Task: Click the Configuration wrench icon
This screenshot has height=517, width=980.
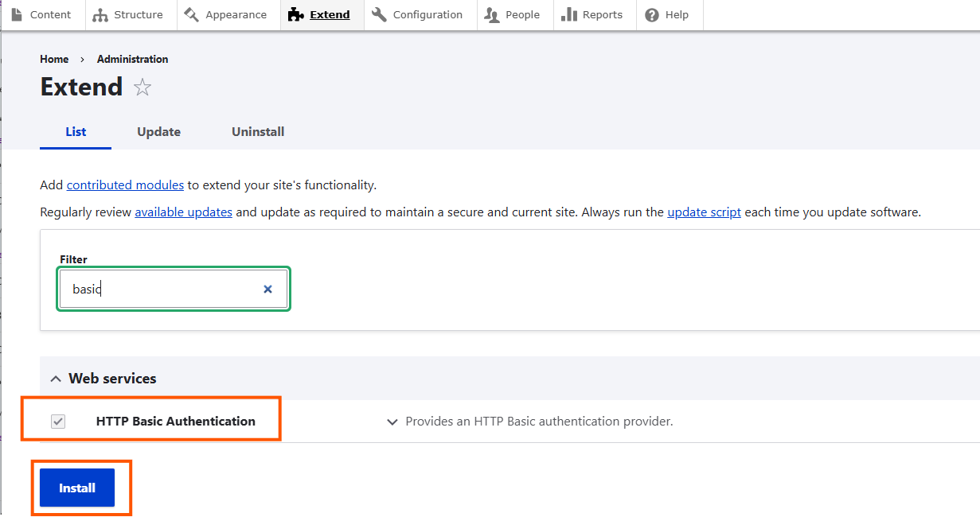Action: tap(379, 15)
